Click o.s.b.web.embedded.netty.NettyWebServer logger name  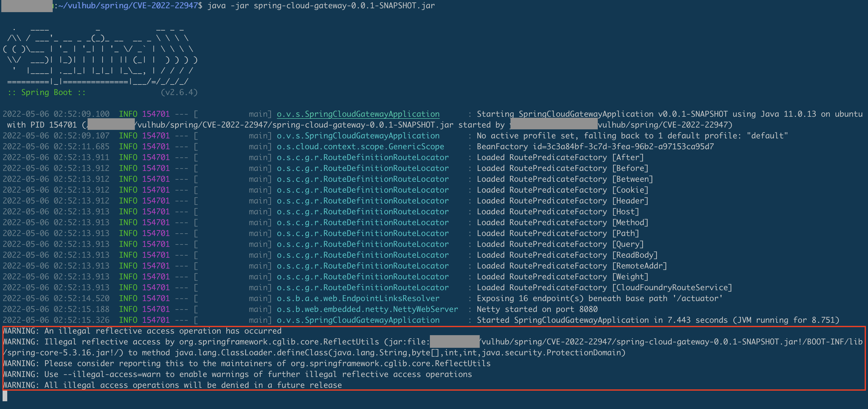tap(367, 309)
